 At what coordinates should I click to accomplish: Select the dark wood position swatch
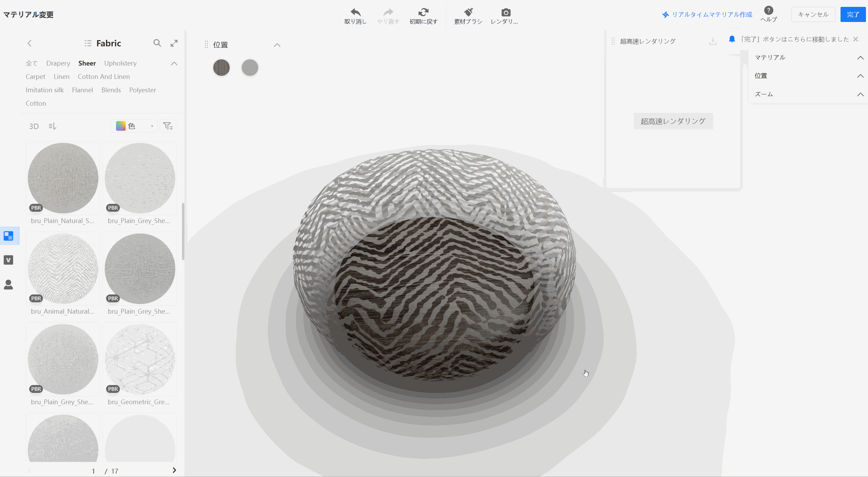221,68
